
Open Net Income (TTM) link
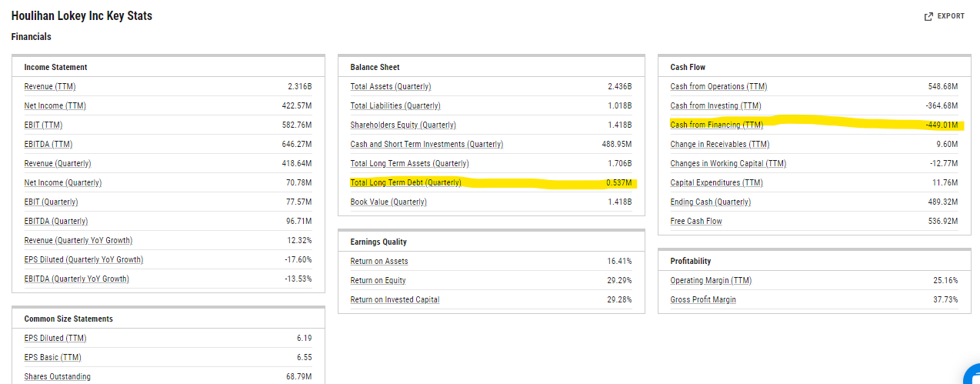[x=55, y=105]
